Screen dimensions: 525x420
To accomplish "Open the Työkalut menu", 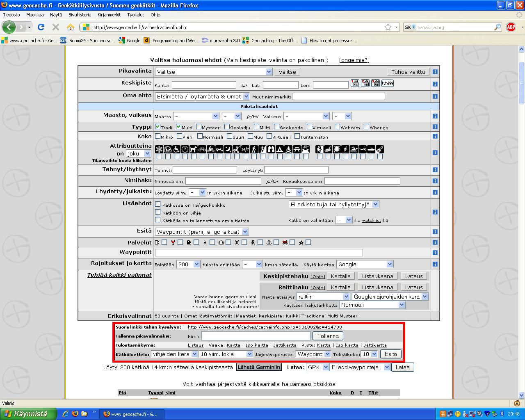I will coord(135,15).
